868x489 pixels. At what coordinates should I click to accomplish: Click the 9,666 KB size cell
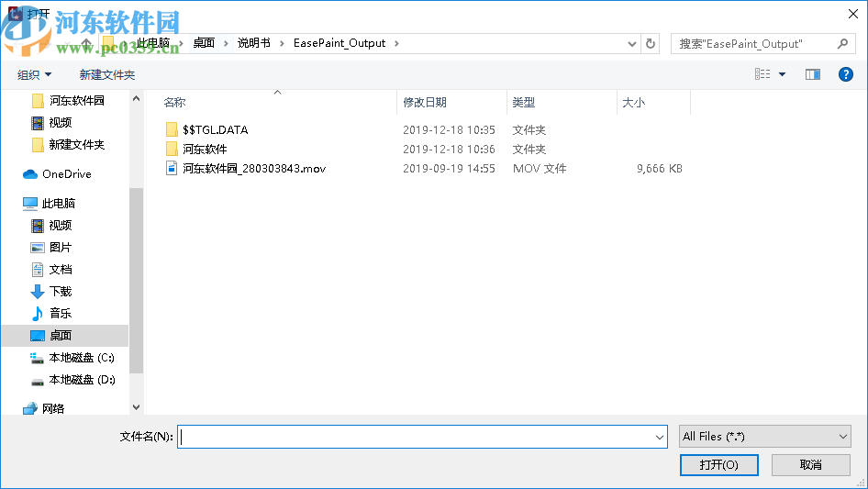[x=660, y=169]
